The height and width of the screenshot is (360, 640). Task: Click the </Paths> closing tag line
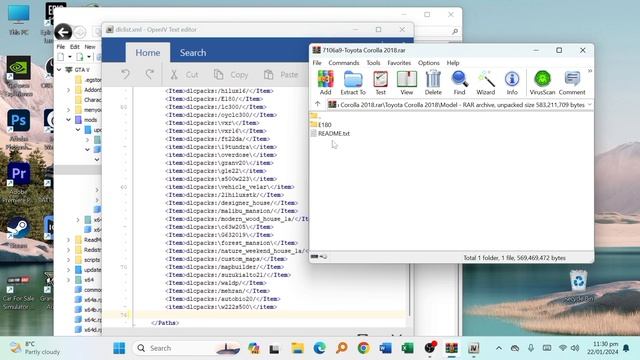pyautogui.click(x=164, y=323)
